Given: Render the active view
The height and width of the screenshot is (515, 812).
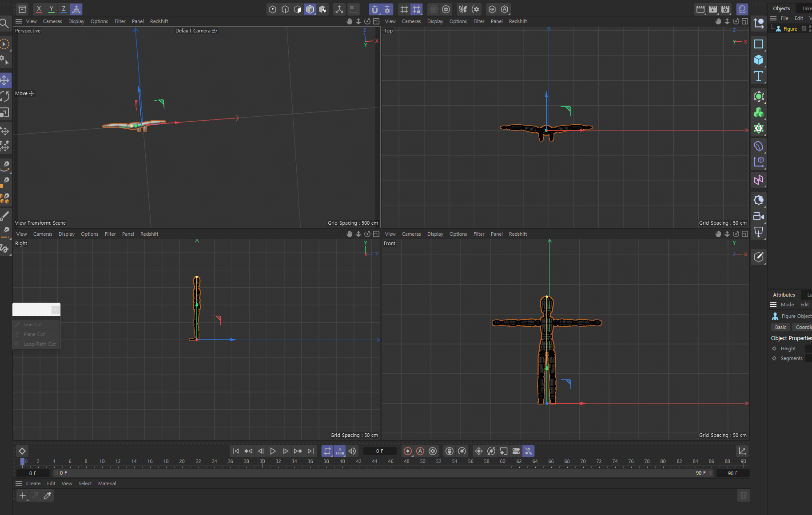Looking at the screenshot, I should coord(701,9).
